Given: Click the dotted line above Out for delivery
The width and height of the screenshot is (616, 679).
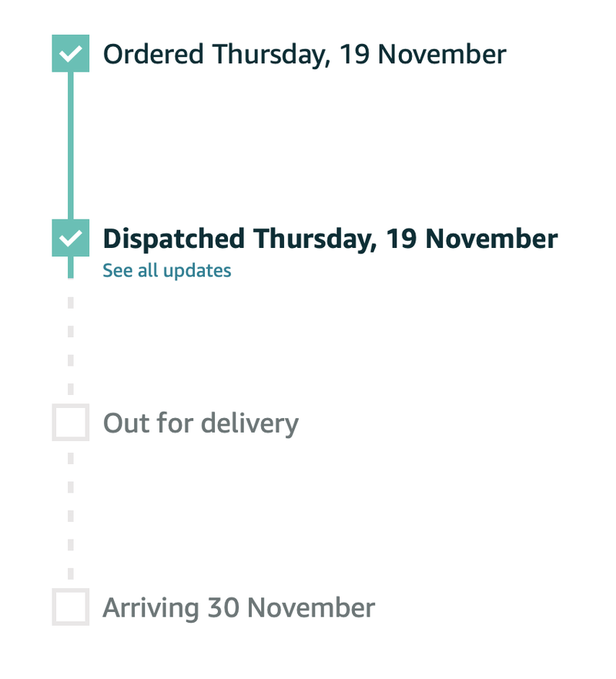Looking at the screenshot, I should pos(70,346).
